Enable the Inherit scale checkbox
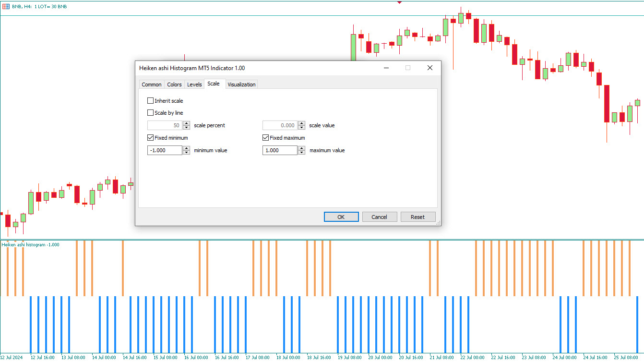The width and height of the screenshot is (644, 362). click(150, 100)
